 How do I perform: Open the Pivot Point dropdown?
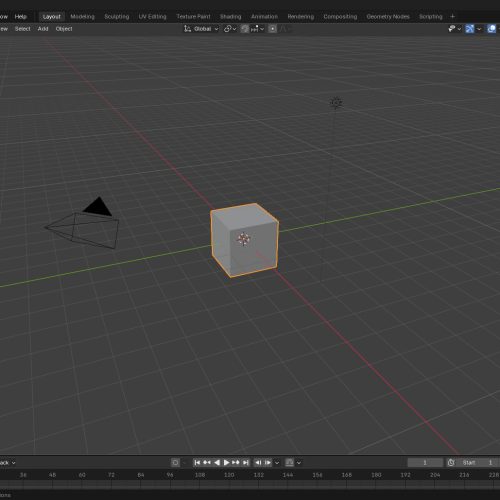(230, 29)
